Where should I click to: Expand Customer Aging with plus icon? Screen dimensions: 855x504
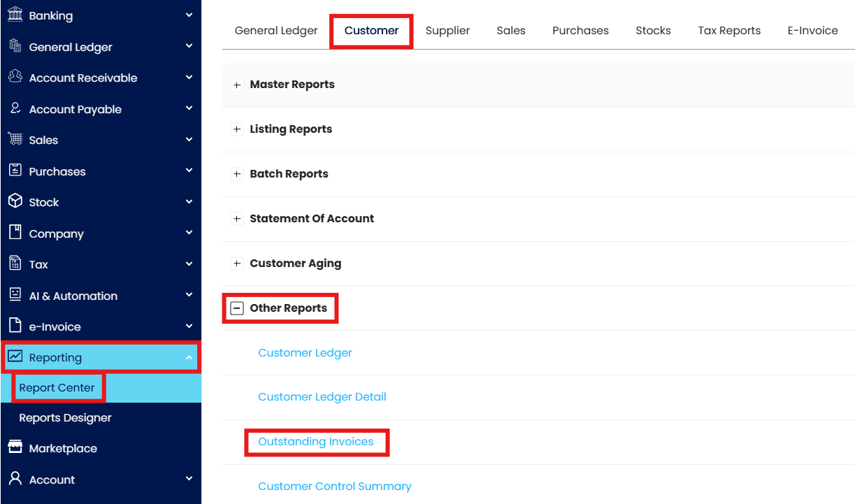pyautogui.click(x=237, y=264)
